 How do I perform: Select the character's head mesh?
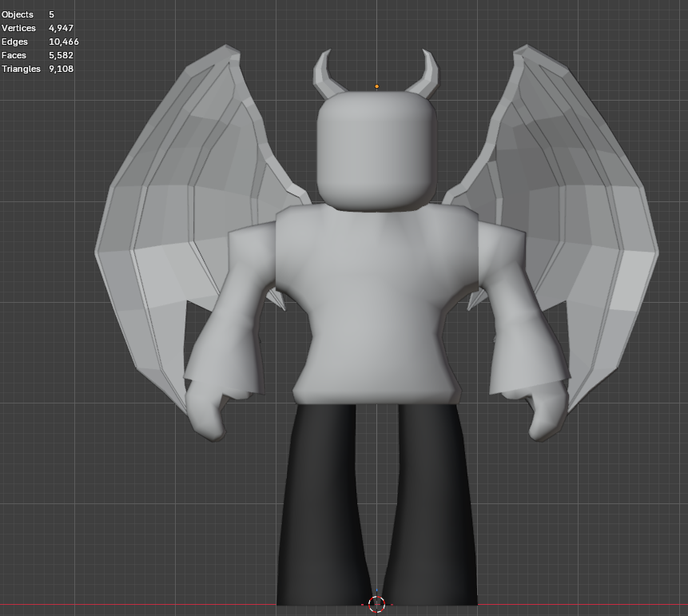click(x=377, y=151)
